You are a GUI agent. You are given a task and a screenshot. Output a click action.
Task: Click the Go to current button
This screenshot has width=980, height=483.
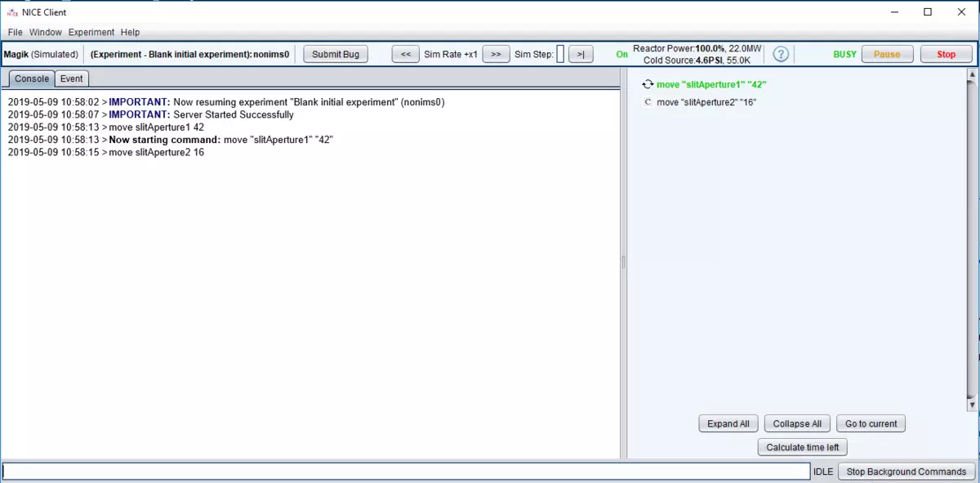(871, 423)
